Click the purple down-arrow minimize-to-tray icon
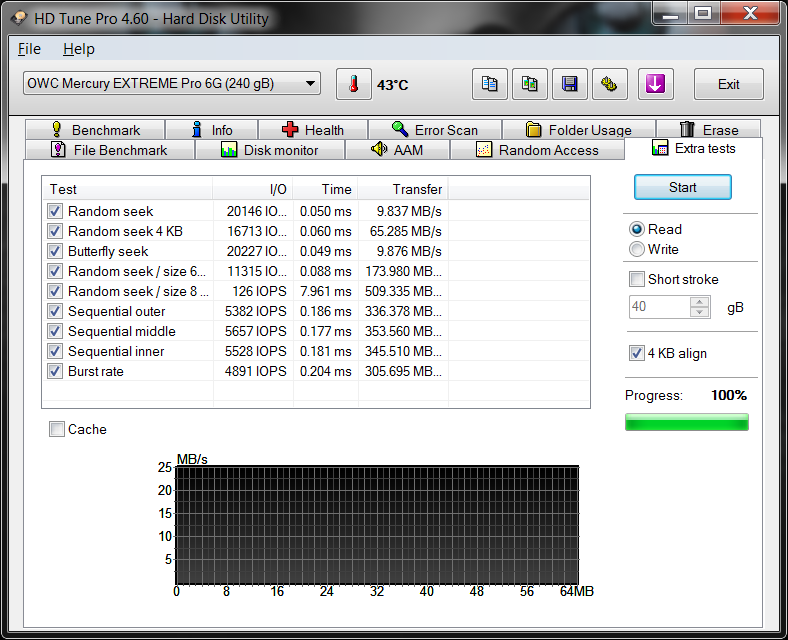This screenshot has width=788, height=640. tap(655, 85)
